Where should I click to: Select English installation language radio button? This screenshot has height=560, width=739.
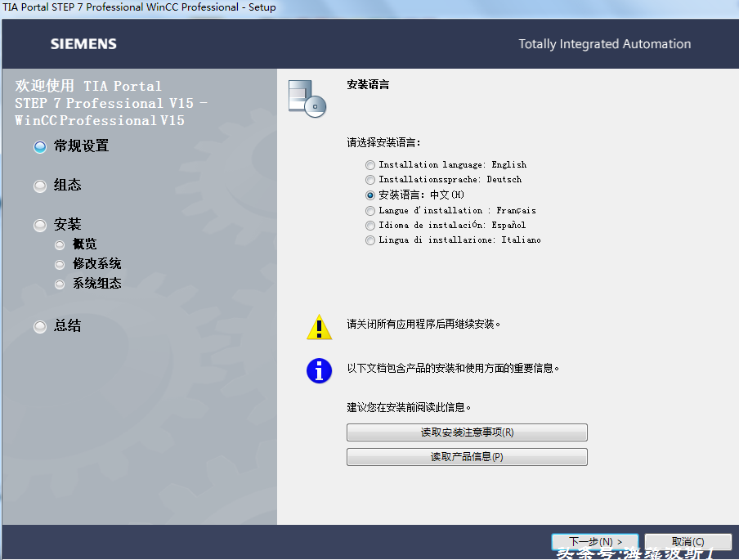tap(371, 165)
